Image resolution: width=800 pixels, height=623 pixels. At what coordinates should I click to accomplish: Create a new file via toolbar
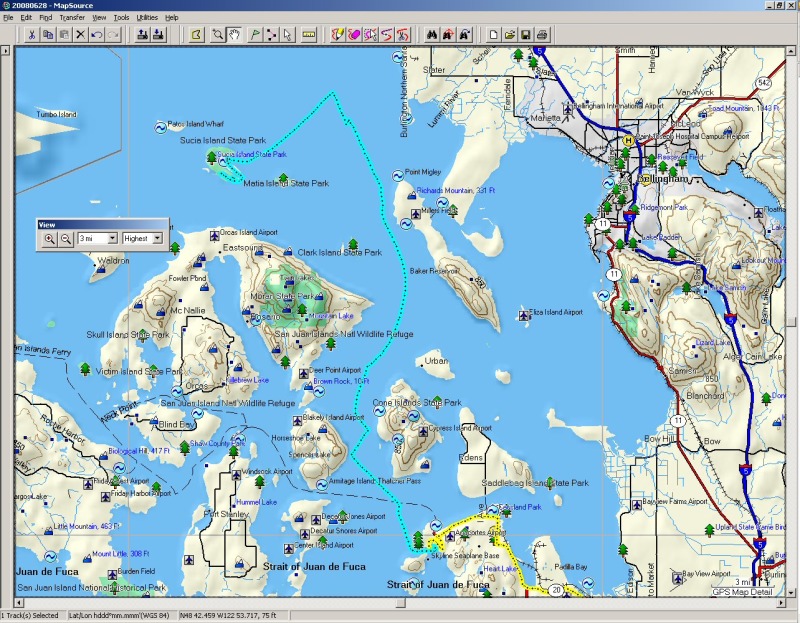tap(493, 35)
